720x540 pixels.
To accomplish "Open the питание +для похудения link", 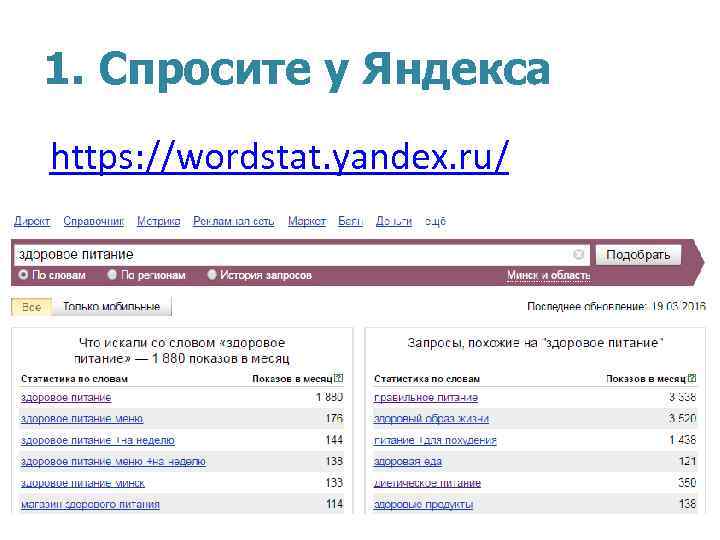I will pos(435,440).
